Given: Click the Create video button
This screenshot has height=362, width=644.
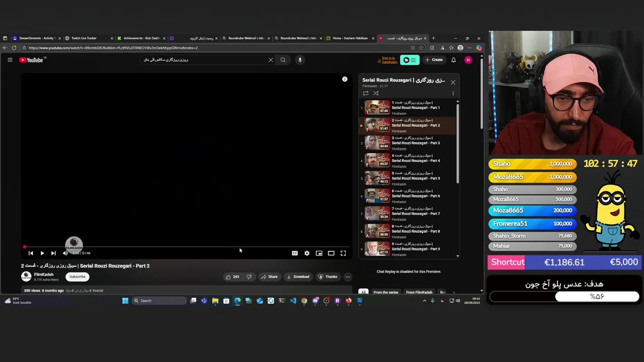Looking at the screenshot, I should point(434,60).
